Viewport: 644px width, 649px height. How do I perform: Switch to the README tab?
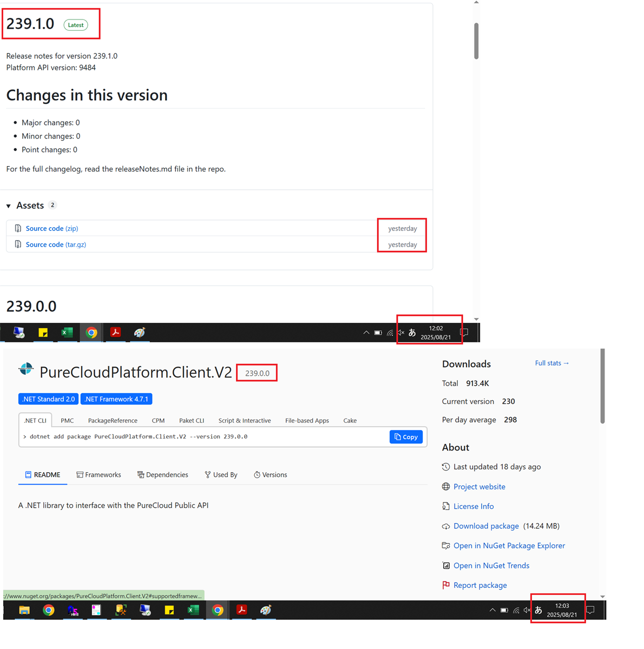pos(43,475)
